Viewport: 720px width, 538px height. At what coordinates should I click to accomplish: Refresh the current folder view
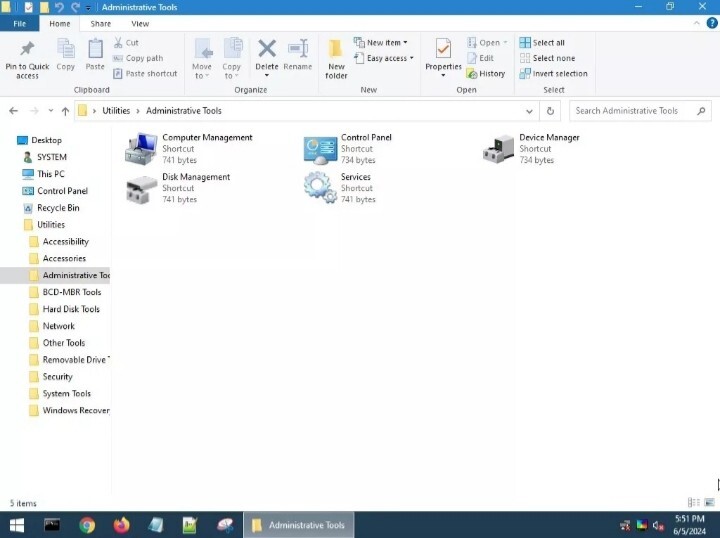coord(550,111)
